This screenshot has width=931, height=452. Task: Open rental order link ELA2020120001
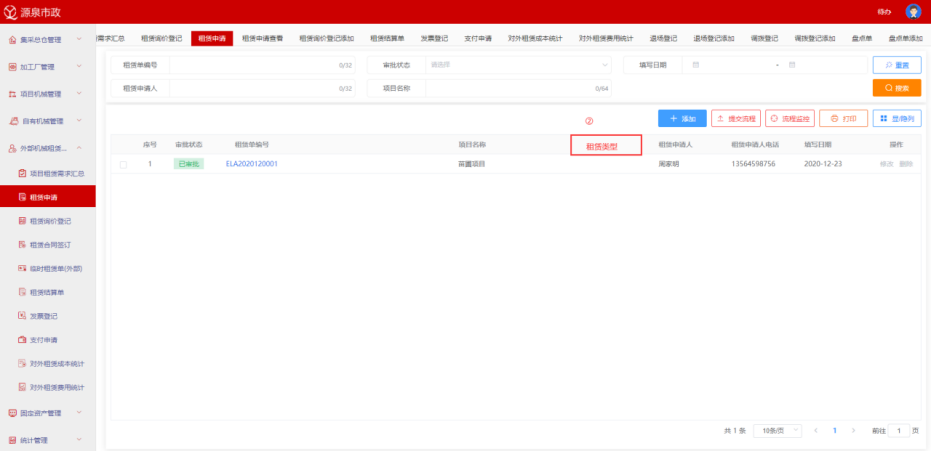click(251, 164)
